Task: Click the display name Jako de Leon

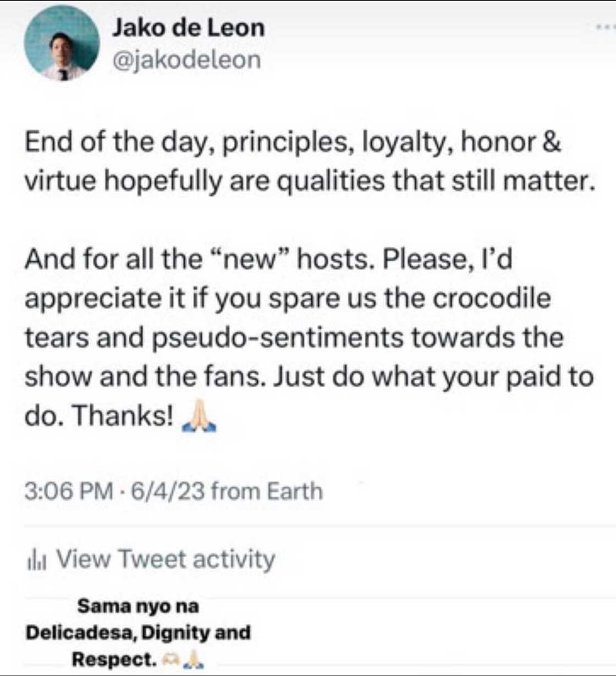Action: tap(188, 28)
